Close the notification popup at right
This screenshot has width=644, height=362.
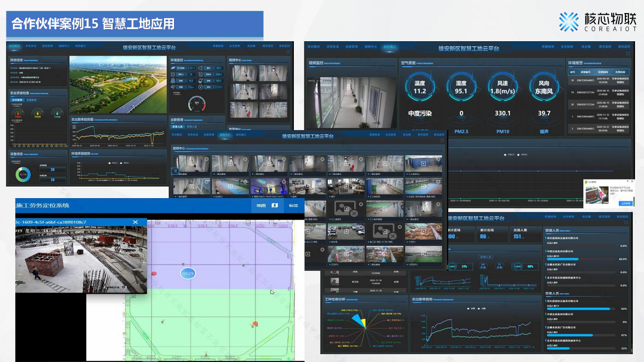click(x=632, y=181)
